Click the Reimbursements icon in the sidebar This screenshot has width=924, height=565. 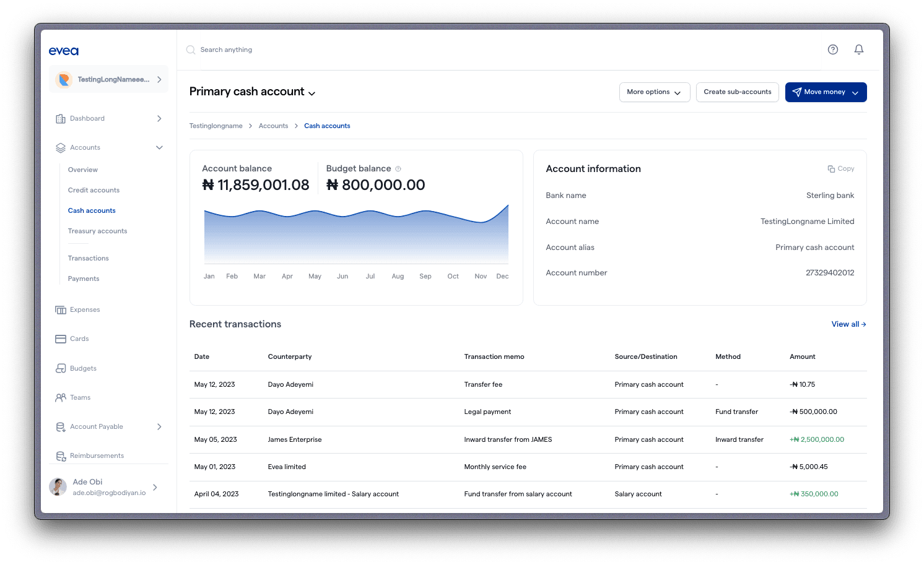[x=61, y=455]
